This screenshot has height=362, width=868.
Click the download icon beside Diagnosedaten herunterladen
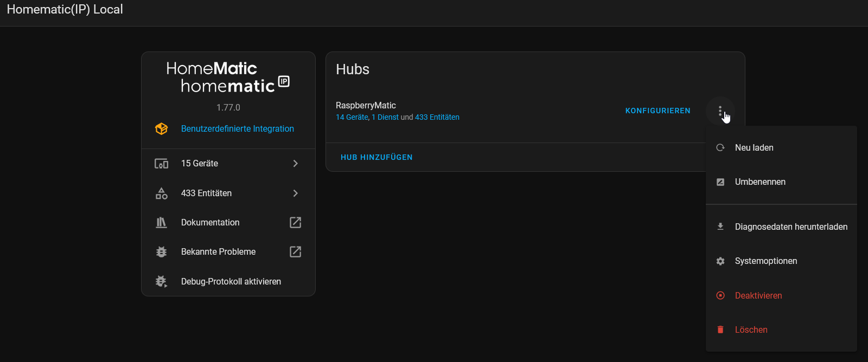720,227
